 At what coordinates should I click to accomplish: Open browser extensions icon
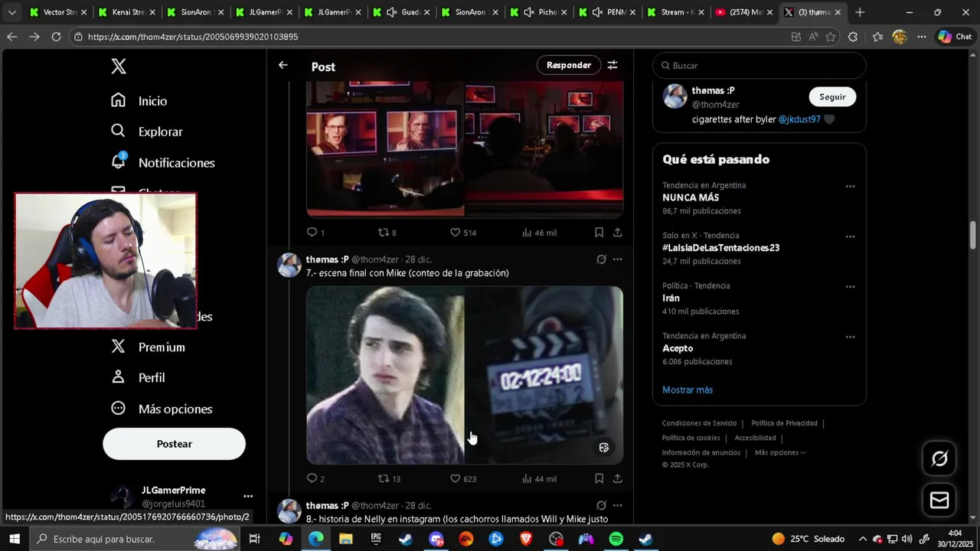(x=854, y=37)
